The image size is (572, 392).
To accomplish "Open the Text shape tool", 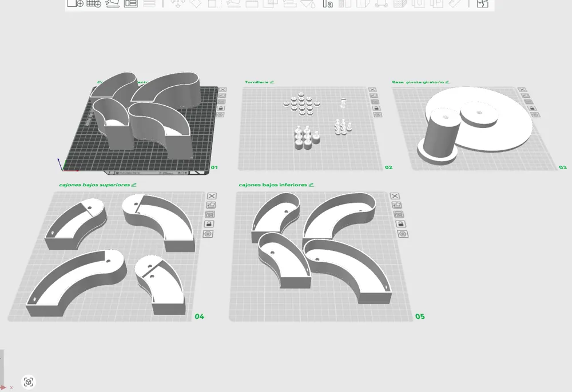I will pyautogui.click(x=327, y=3).
